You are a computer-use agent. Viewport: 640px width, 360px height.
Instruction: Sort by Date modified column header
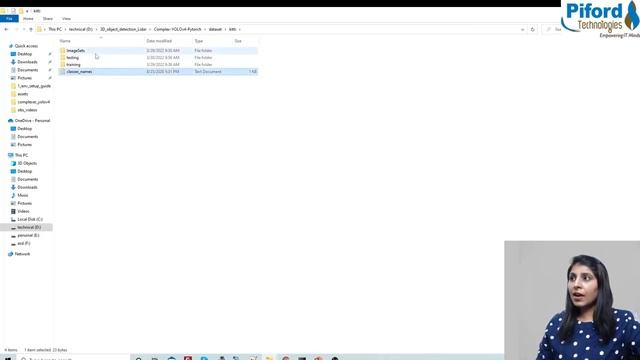[x=159, y=41]
